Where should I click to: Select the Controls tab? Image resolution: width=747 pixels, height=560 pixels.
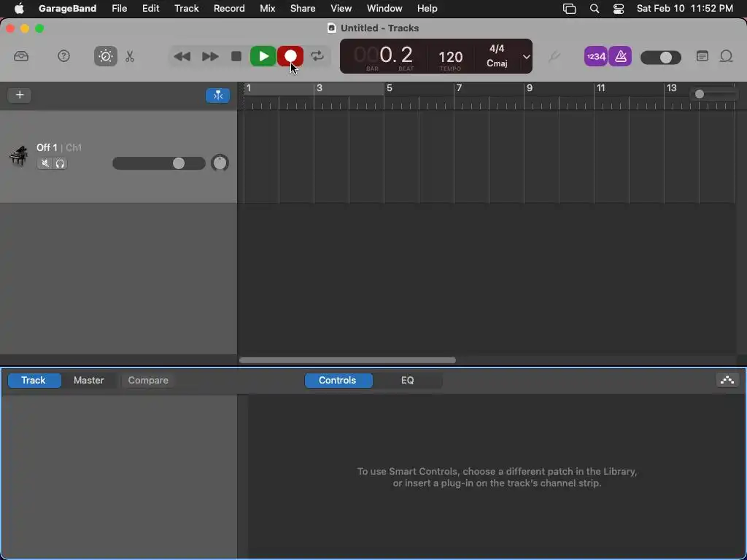[337, 380]
